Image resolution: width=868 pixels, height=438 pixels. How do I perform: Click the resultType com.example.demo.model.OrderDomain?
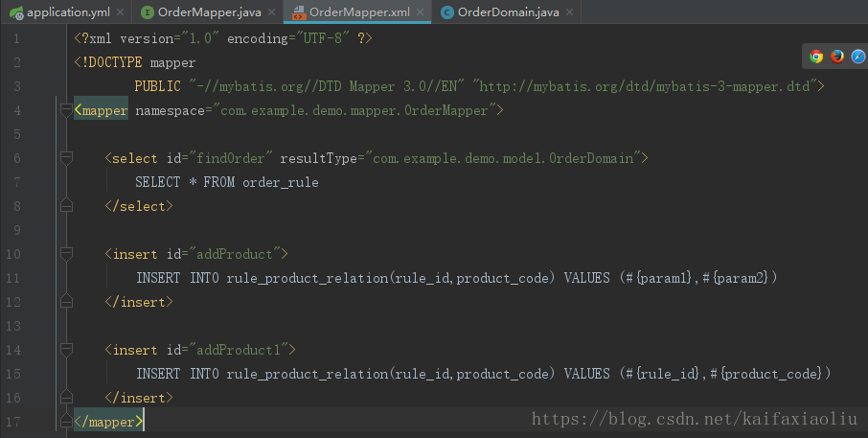coord(503,158)
